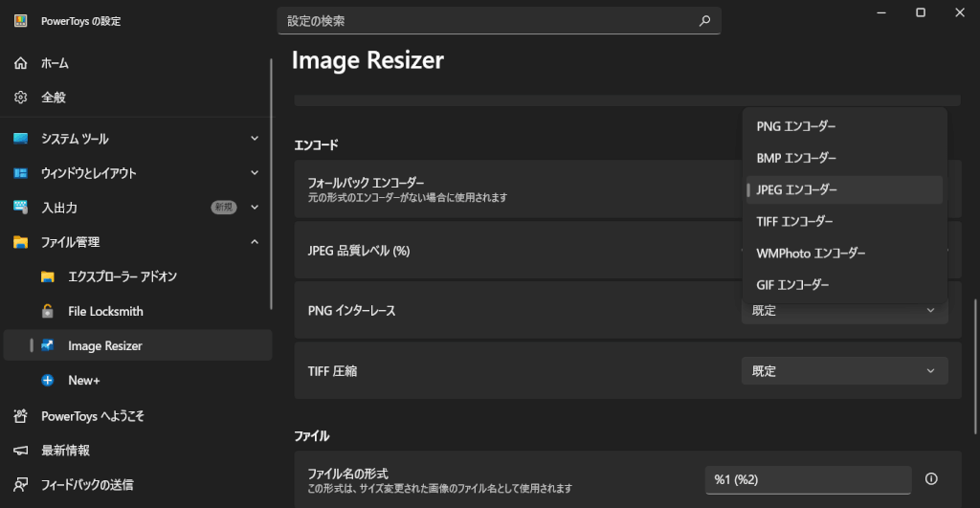Click the Image Resizer sidebar icon
980x508 pixels.
48,345
